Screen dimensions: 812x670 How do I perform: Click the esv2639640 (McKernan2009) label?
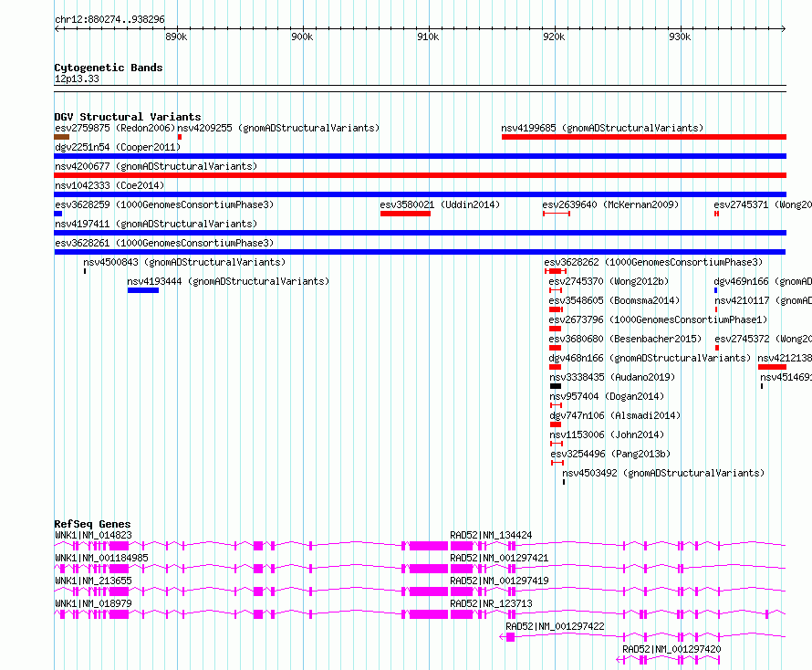tap(610, 204)
